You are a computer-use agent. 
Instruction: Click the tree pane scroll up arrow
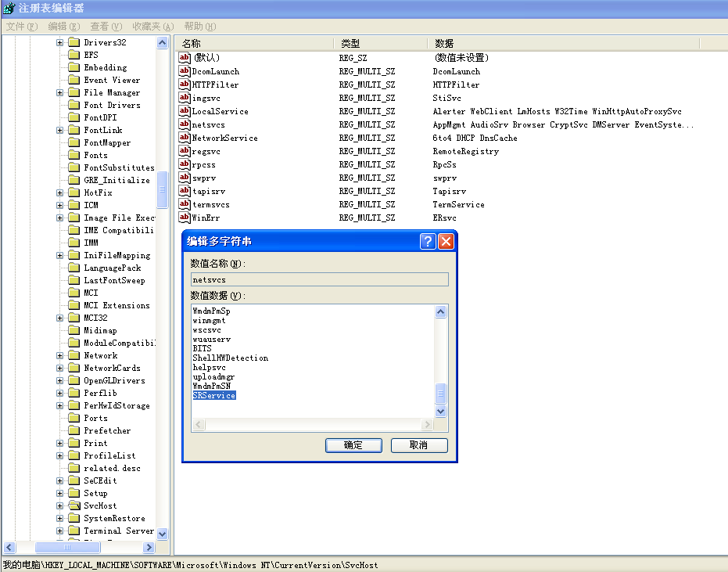162,43
